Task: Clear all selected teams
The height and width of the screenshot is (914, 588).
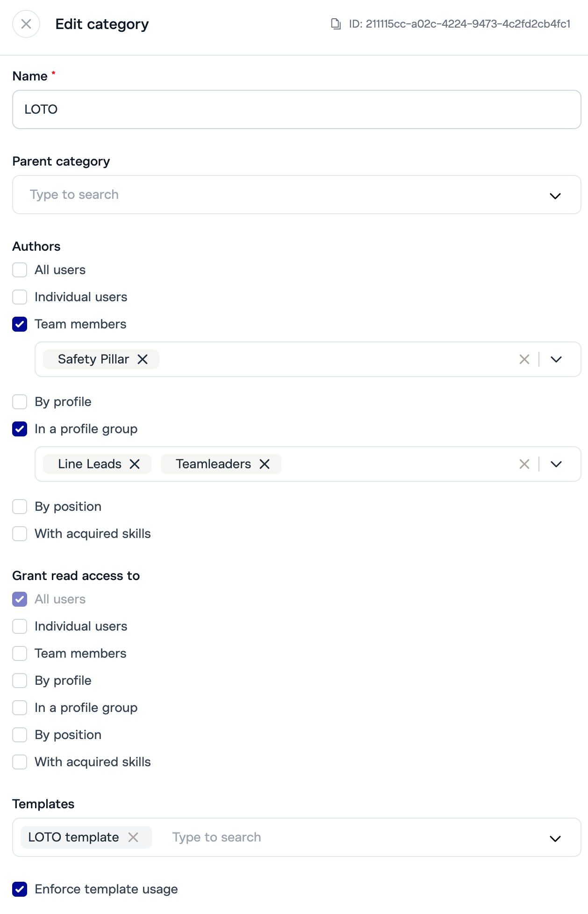Action: (x=524, y=359)
